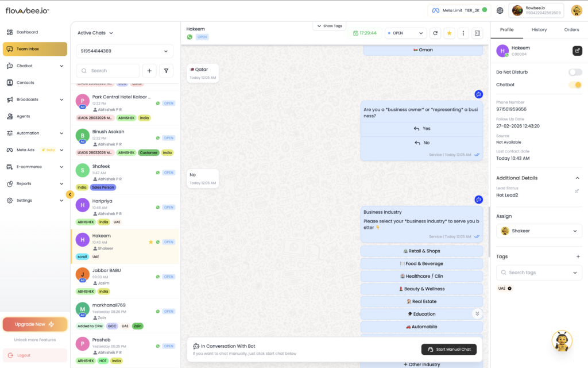Star the Hakeem conversation
Viewport: 588px width, 368px height.
tap(450, 33)
